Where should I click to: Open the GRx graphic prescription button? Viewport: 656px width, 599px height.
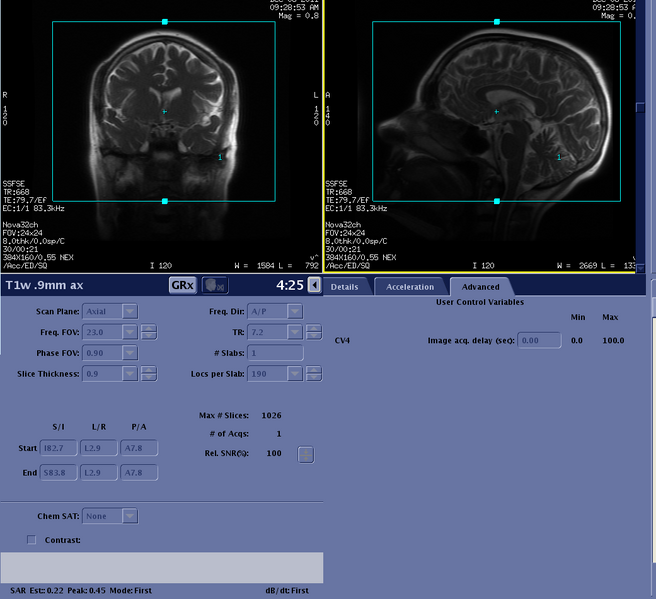182,285
